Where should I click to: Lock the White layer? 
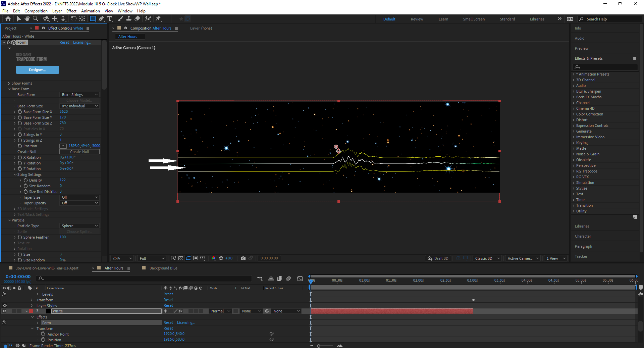tap(19, 311)
